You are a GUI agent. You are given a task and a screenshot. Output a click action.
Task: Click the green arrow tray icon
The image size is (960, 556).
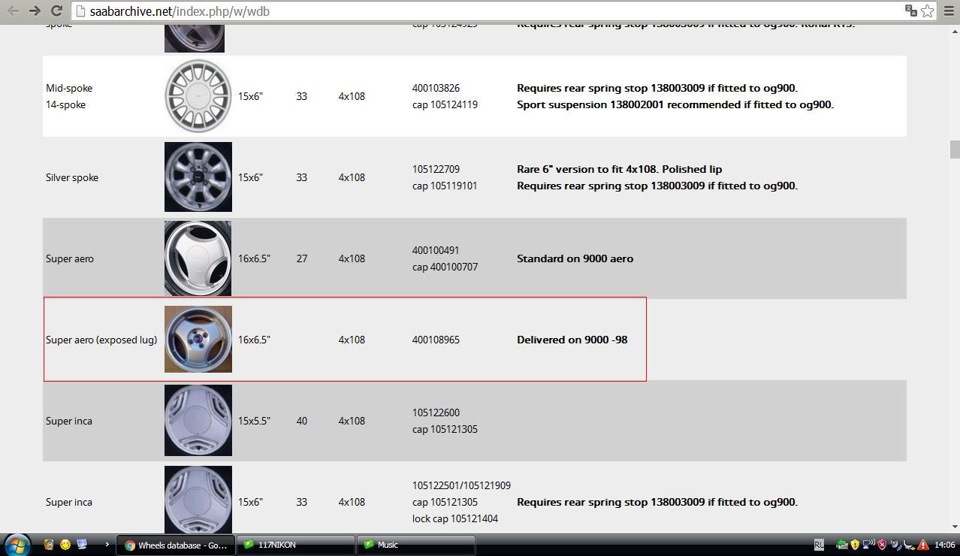click(x=842, y=544)
